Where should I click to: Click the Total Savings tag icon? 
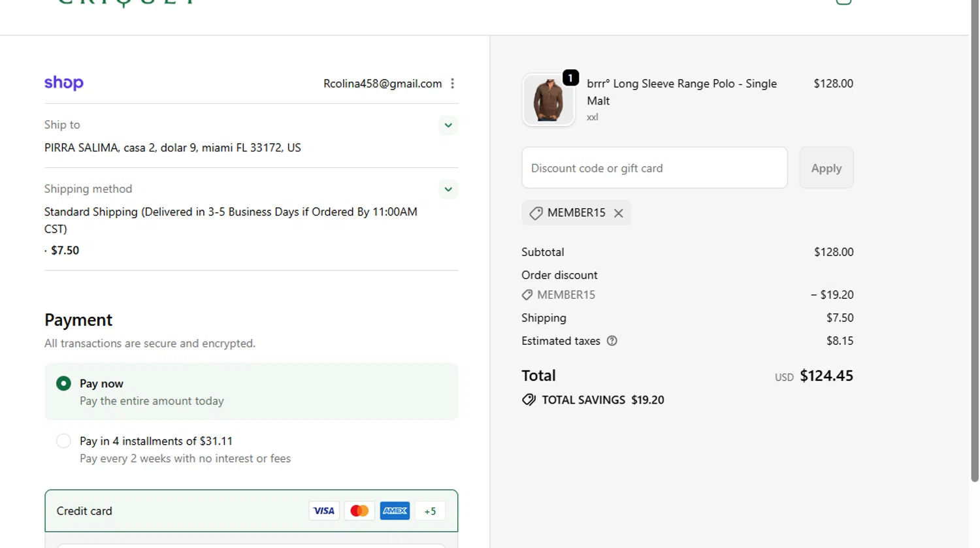529,400
